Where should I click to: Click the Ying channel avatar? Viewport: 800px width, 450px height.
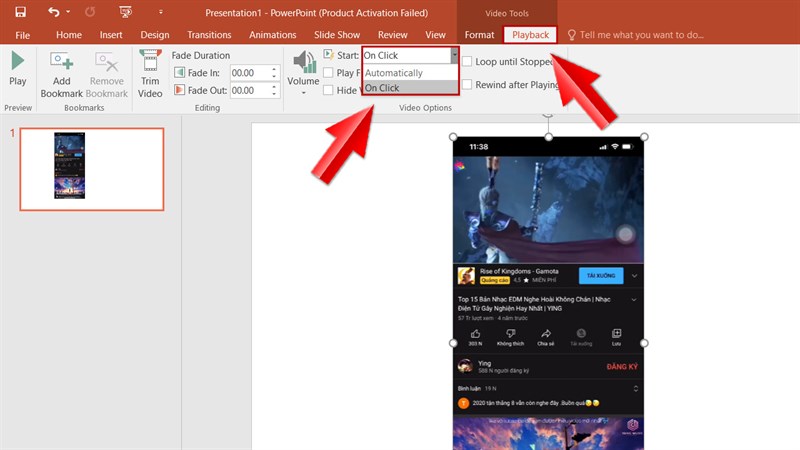465,366
